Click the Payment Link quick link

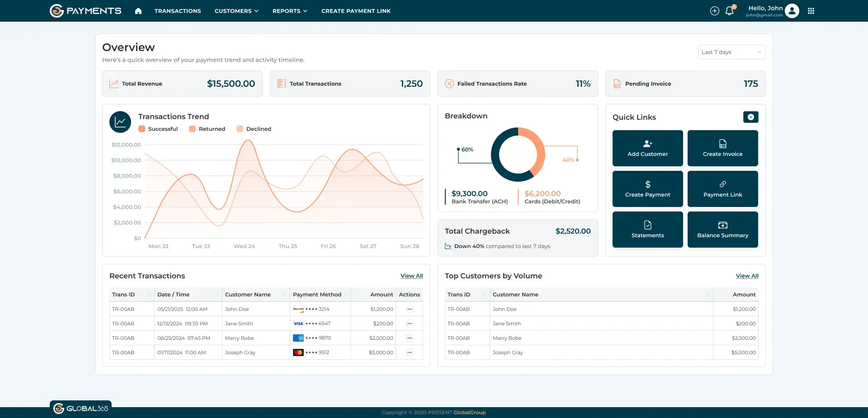[x=722, y=189]
